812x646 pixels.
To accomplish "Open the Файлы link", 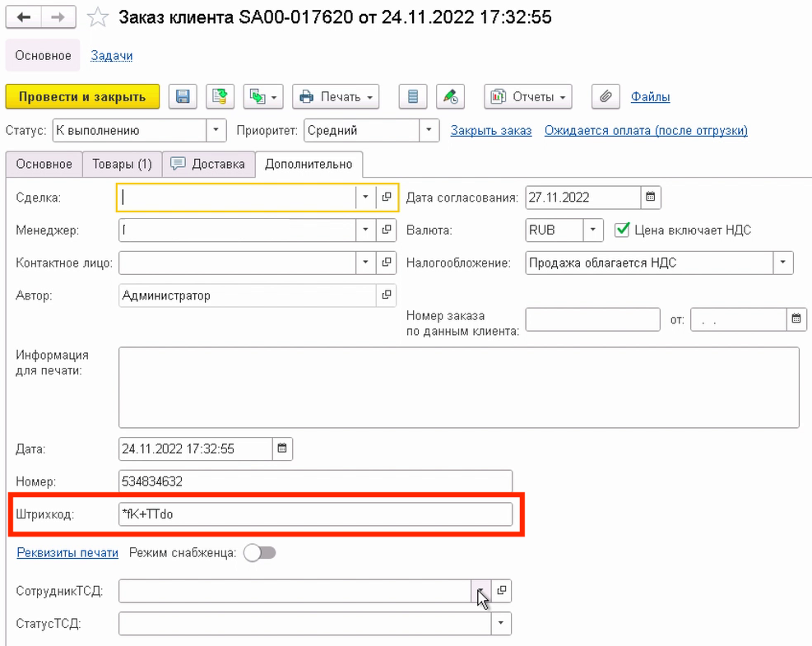I will [x=650, y=97].
